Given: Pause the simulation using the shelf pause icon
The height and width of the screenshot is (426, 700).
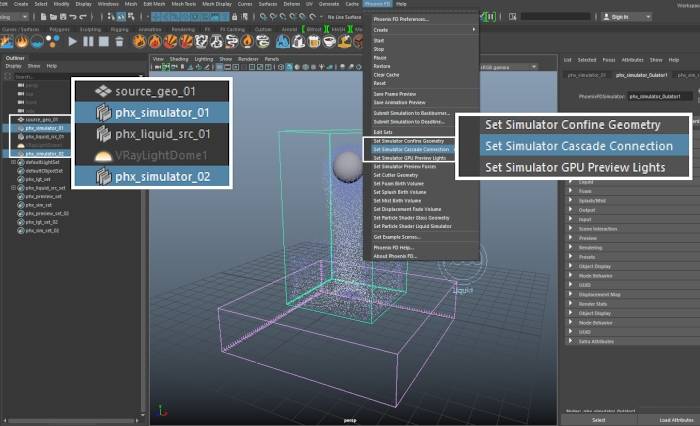Looking at the screenshot, I should click(88, 42).
